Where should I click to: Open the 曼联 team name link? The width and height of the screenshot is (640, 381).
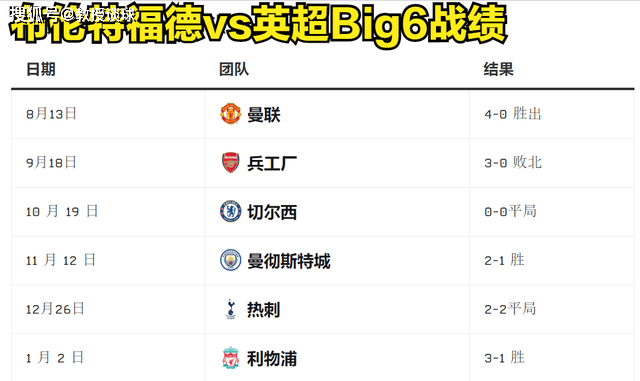[x=264, y=114]
